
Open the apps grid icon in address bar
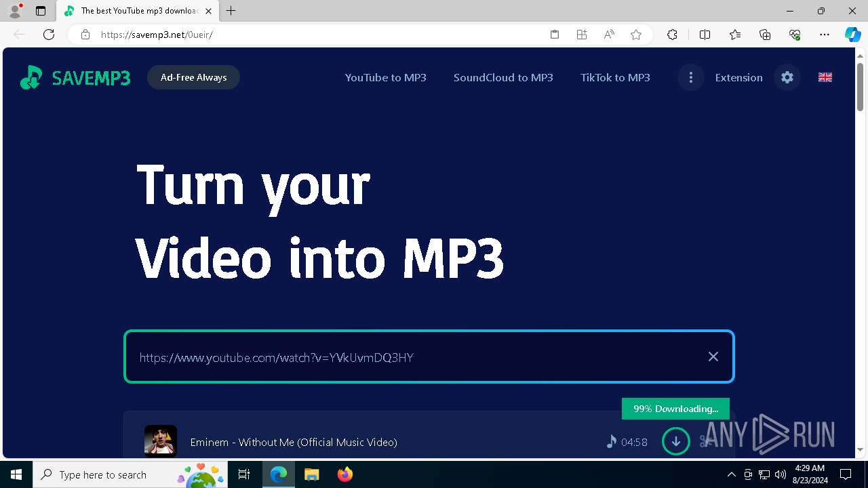(x=582, y=35)
